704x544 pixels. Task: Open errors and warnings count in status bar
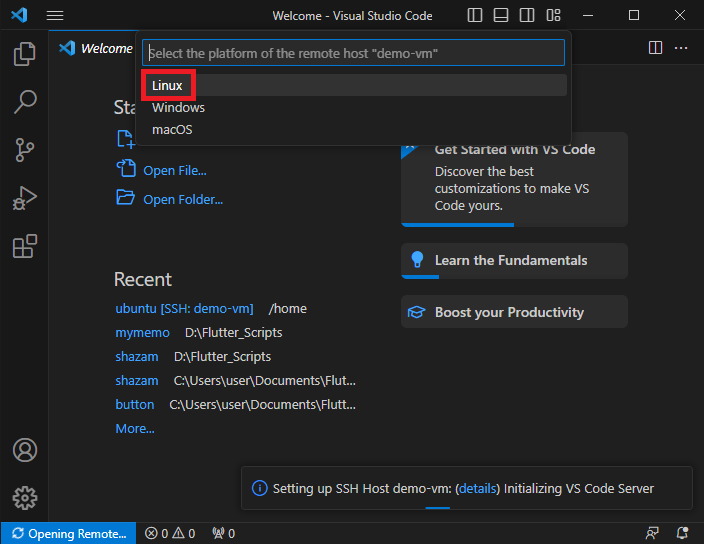[170, 533]
